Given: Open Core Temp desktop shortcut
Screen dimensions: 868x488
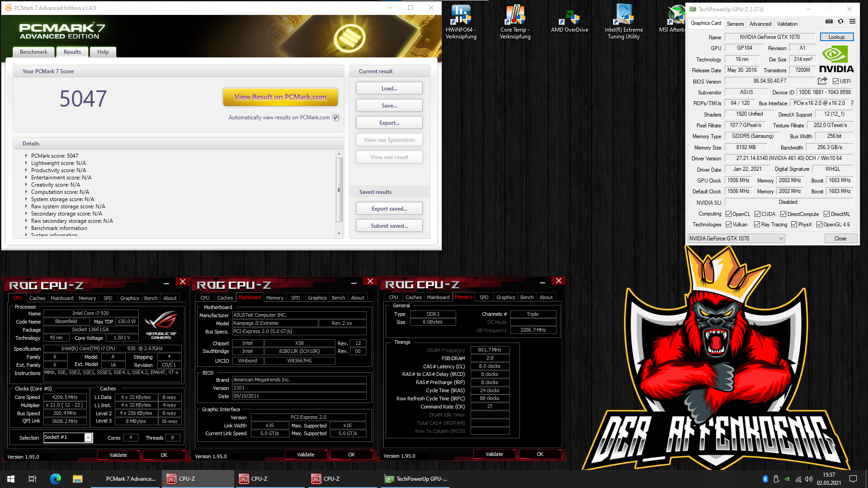Looking at the screenshot, I should click(515, 22).
